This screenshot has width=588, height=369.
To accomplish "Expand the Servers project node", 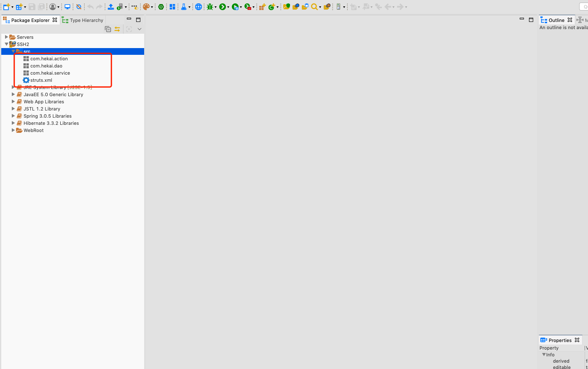I will pos(6,37).
